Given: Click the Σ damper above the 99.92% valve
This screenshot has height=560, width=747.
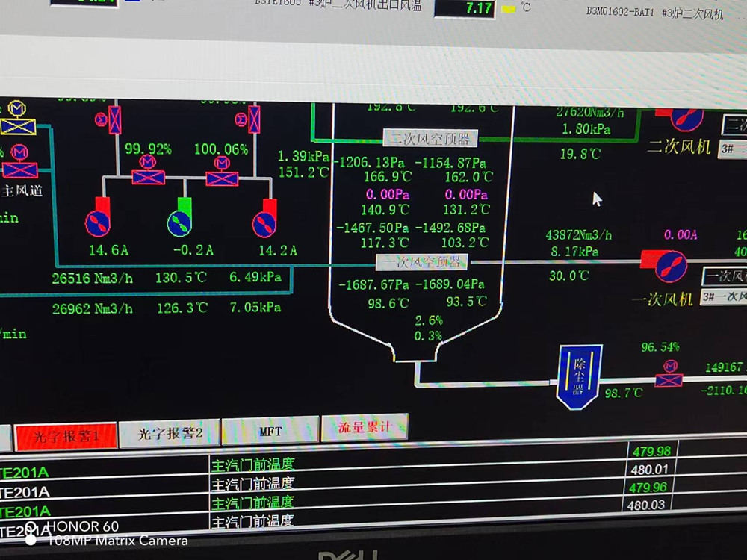Looking at the screenshot, I should [115, 119].
